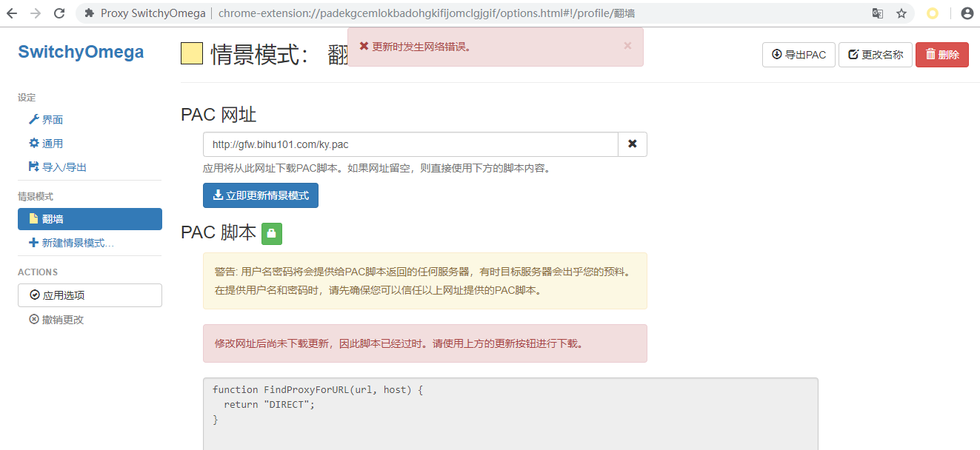
Task: Toggle the green lock icon beside PAC 脚本
Action: pos(272,233)
